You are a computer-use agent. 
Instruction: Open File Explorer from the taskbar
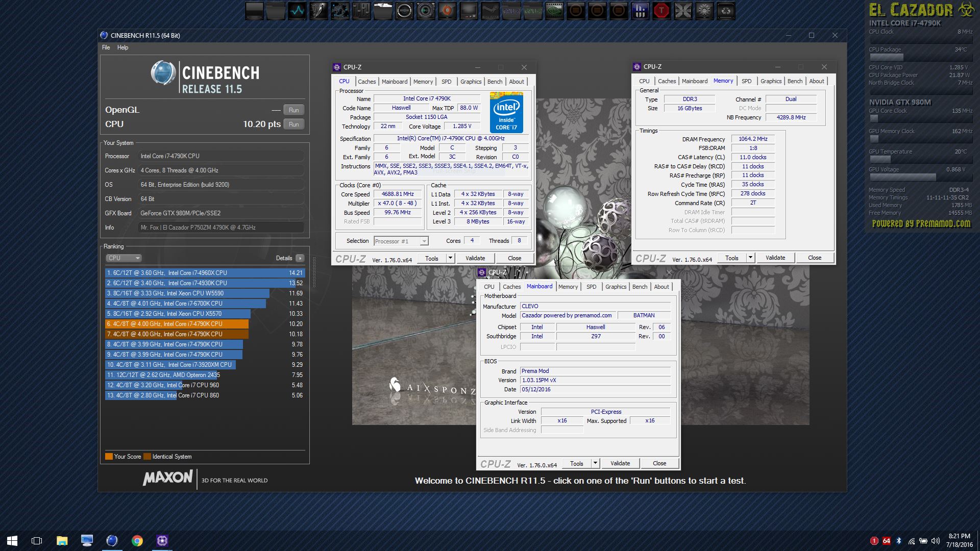pyautogui.click(x=62, y=541)
